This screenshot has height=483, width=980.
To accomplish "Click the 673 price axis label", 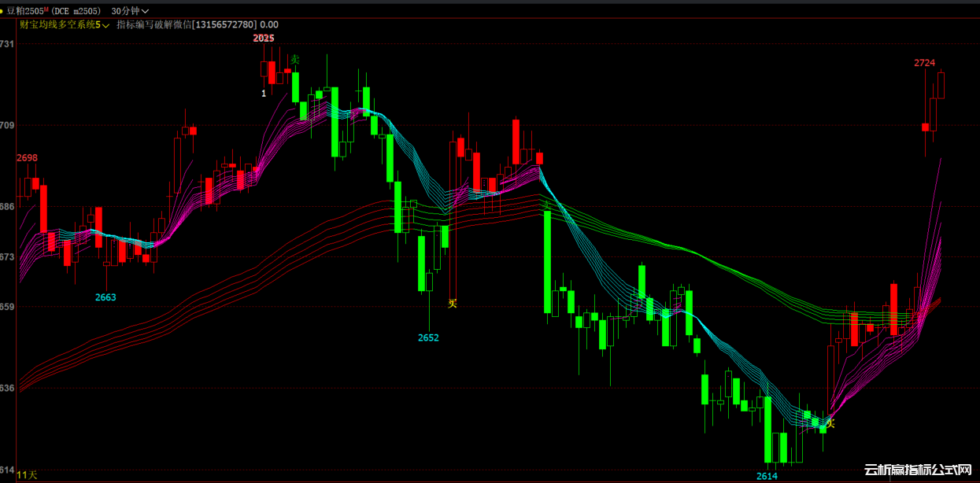I will (7, 256).
